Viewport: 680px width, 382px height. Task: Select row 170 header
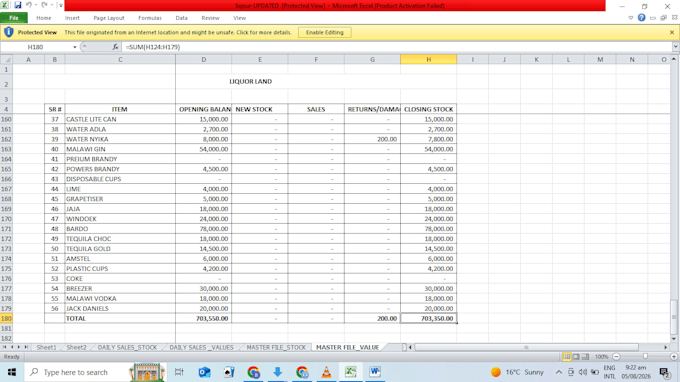point(6,219)
